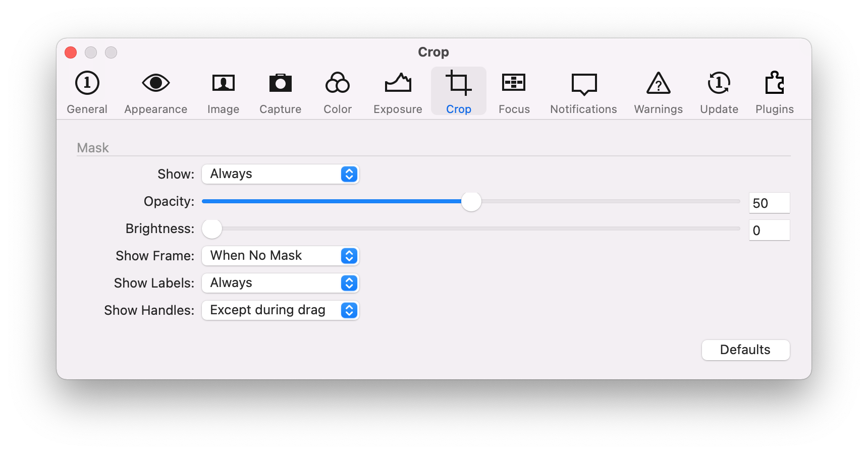Show the Notifications preferences pane
The width and height of the screenshot is (868, 454).
click(x=583, y=92)
